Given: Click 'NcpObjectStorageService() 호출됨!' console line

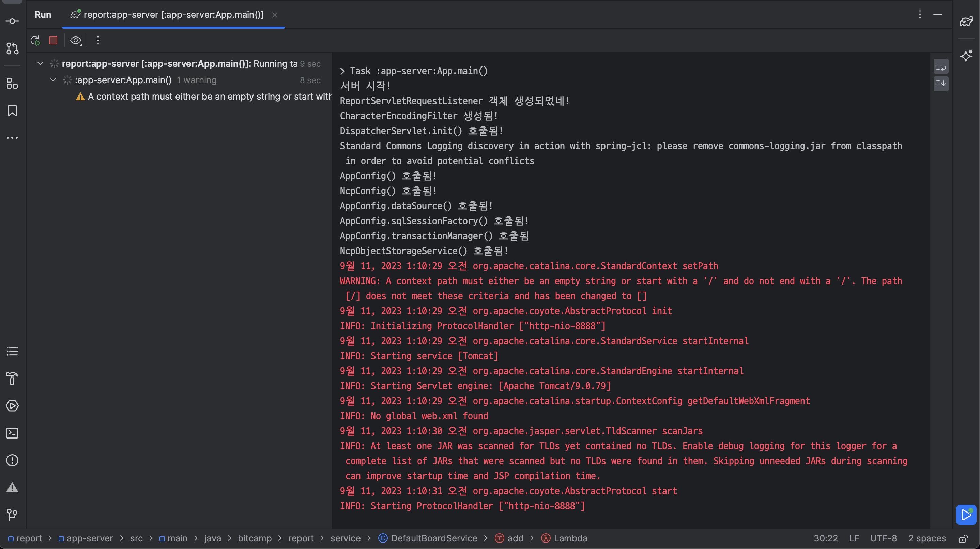Looking at the screenshot, I should coord(424,251).
